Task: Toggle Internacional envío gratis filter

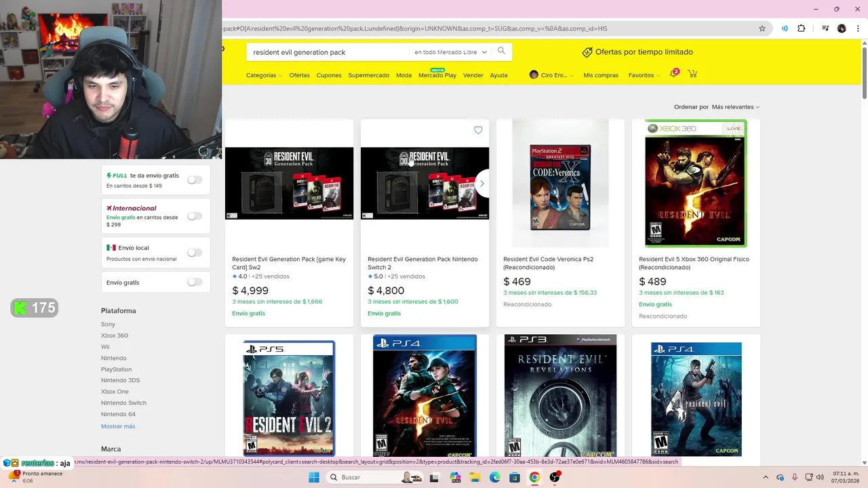Action: pos(195,216)
